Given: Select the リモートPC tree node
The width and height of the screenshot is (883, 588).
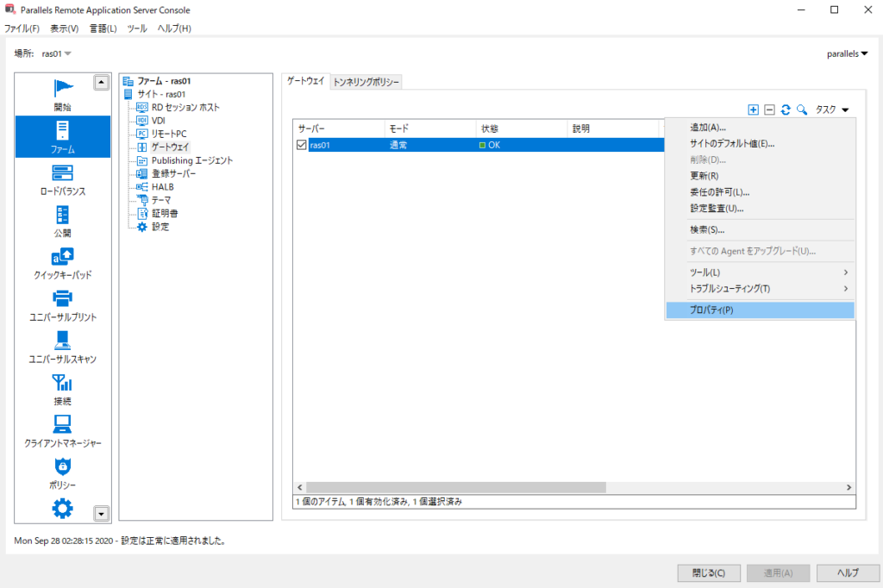Looking at the screenshot, I should point(168,134).
